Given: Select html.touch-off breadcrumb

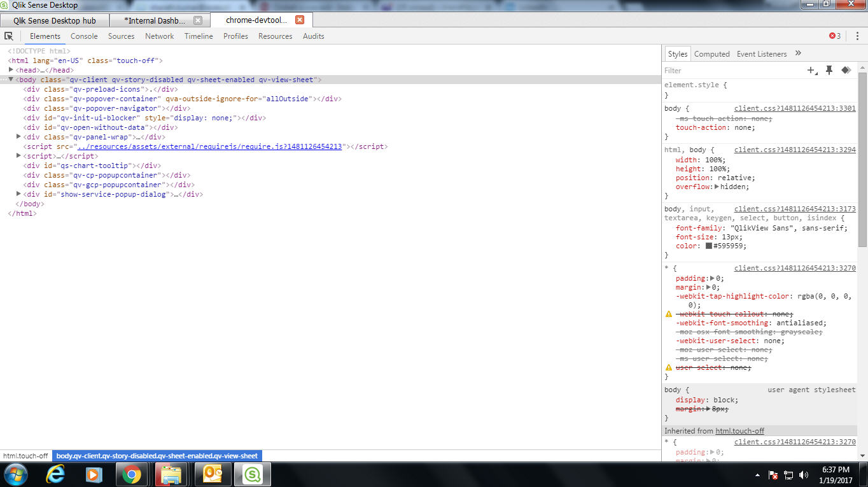Looking at the screenshot, I should [25, 456].
